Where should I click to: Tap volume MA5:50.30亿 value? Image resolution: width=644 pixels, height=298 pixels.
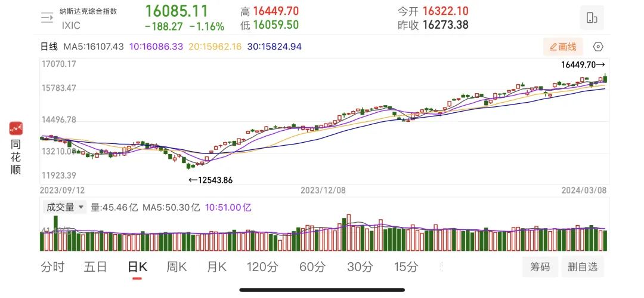(171, 207)
